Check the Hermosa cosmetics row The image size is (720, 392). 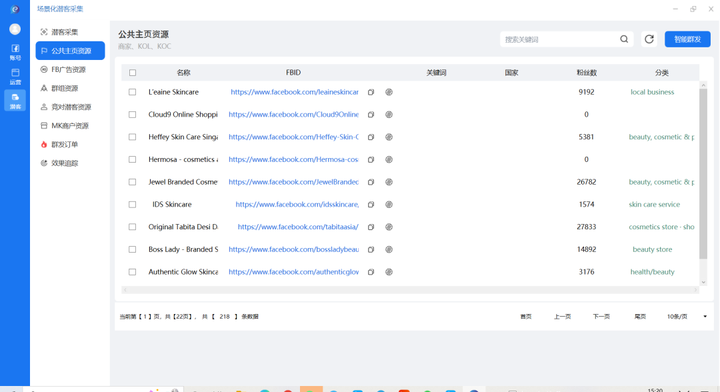[x=132, y=160]
